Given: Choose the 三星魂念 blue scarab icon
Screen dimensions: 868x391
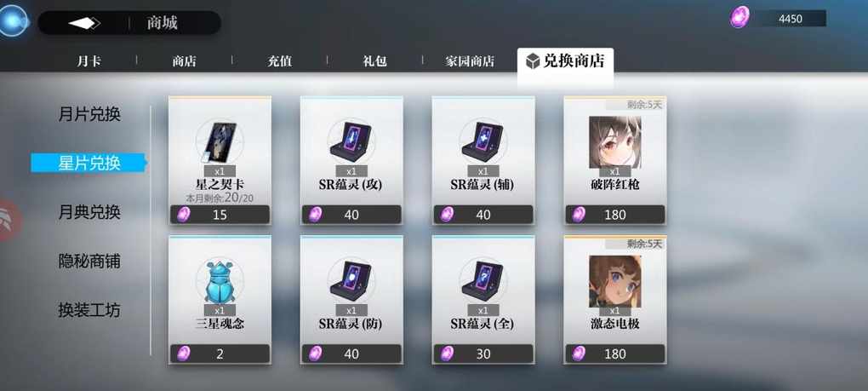Looking at the screenshot, I should (x=220, y=281).
